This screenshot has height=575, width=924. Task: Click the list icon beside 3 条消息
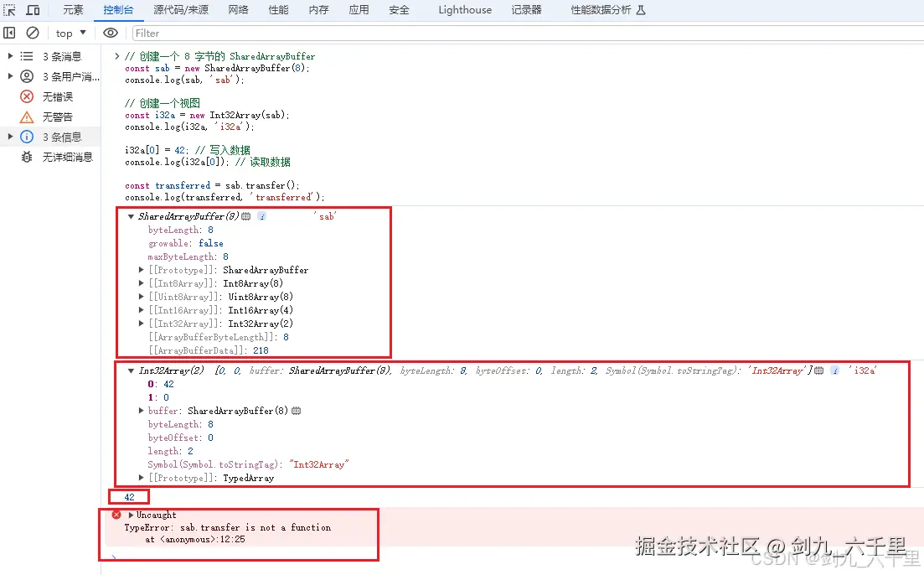click(27, 56)
